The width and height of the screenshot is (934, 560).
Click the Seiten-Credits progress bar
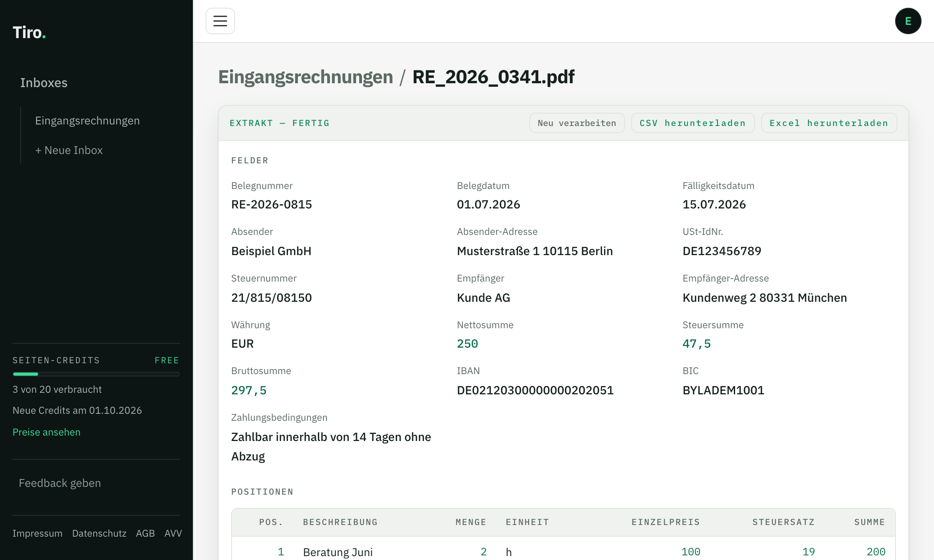[x=96, y=374]
